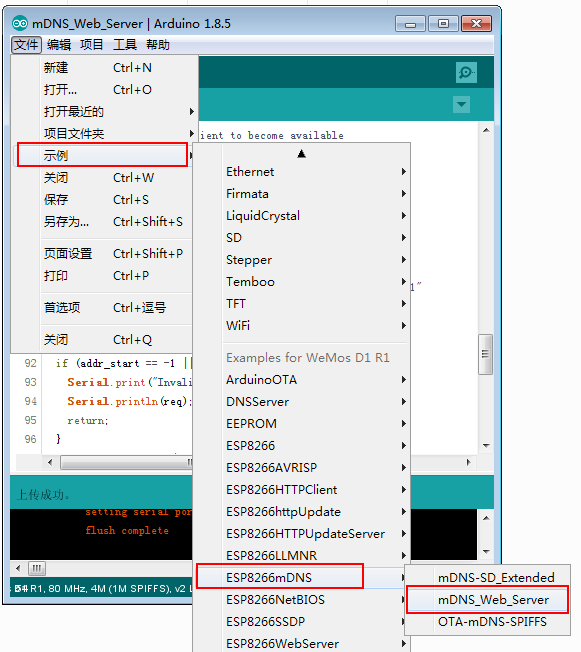This screenshot has width=581, height=652.
Task: Open the 帮助 menu
Action: 158,44
